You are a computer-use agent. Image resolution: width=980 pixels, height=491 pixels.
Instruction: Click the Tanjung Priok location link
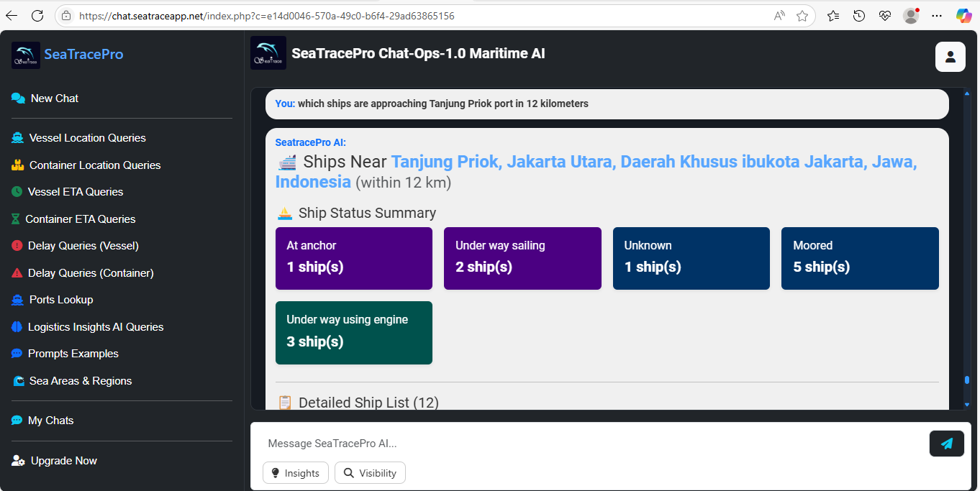pyautogui.click(x=596, y=172)
